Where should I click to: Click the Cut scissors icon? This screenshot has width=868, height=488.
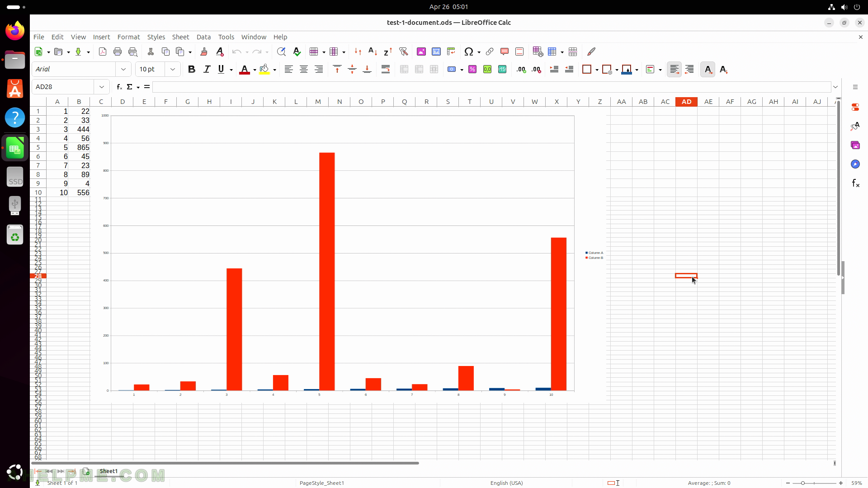coord(151,52)
